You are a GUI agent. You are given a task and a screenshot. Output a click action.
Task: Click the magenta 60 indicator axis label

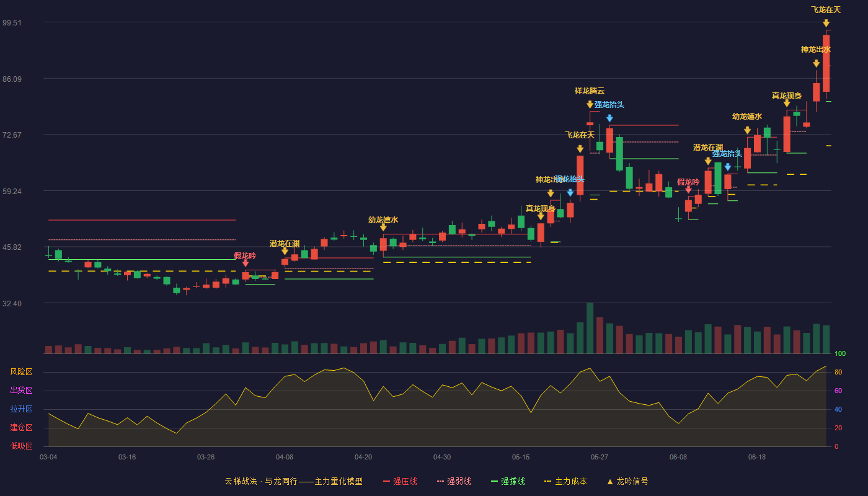838,391
